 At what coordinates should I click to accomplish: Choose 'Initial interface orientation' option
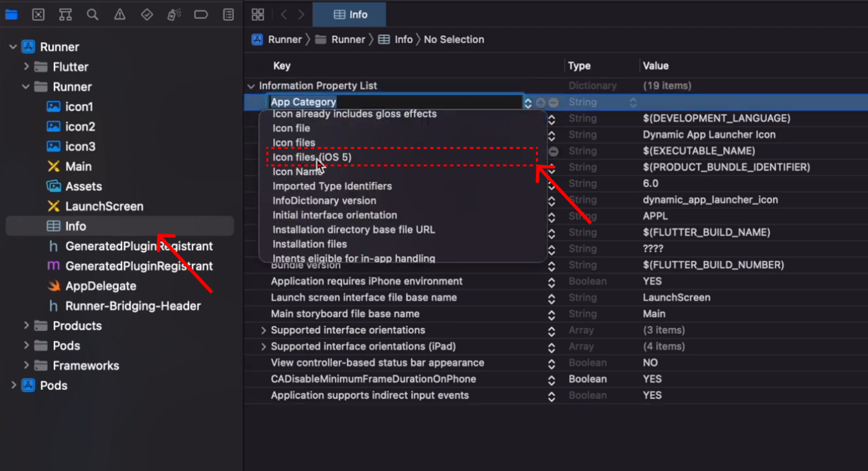(335, 215)
